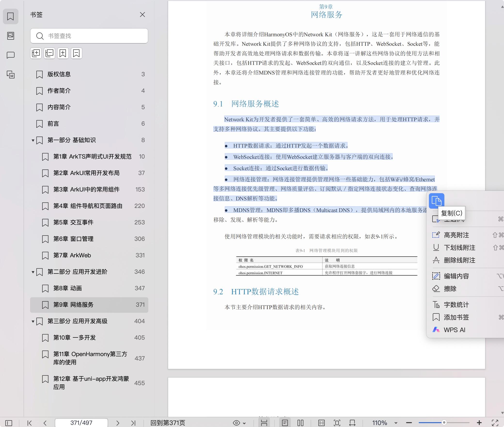Click 回到第371页 link
Viewport: 504px width, 427px height.
click(x=168, y=423)
